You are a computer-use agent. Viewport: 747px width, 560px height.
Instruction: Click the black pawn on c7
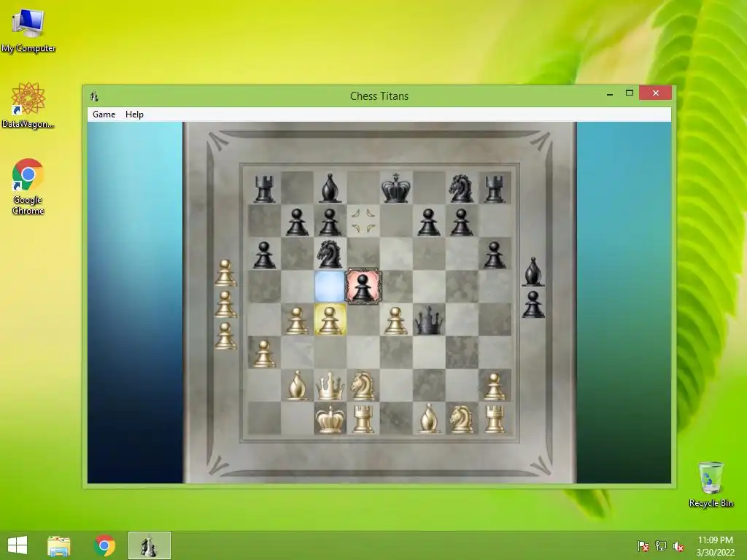click(330, 222)
